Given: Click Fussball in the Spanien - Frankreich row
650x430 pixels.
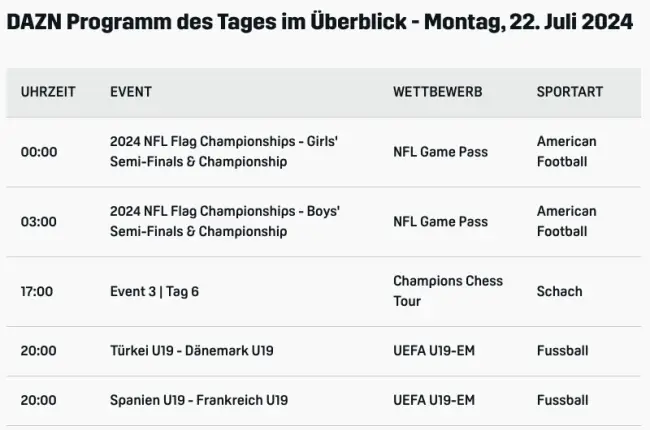Looking at the screenshot, I should (x=562, y=400).
